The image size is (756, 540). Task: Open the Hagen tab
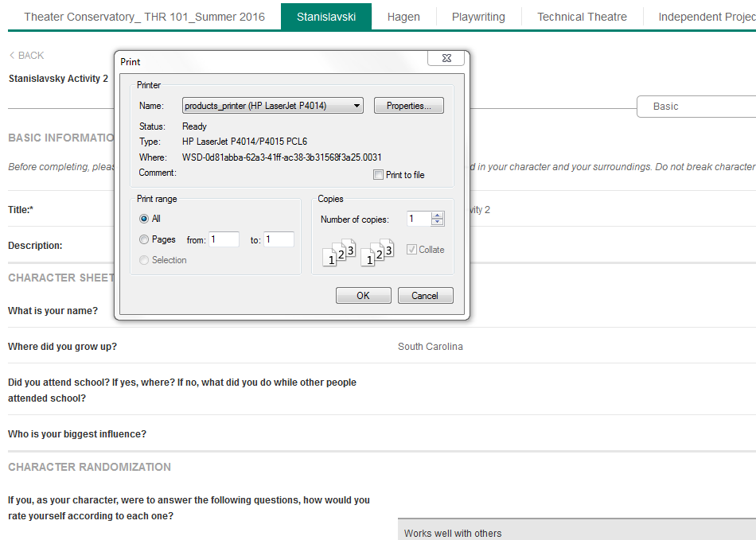coord(403,17)
